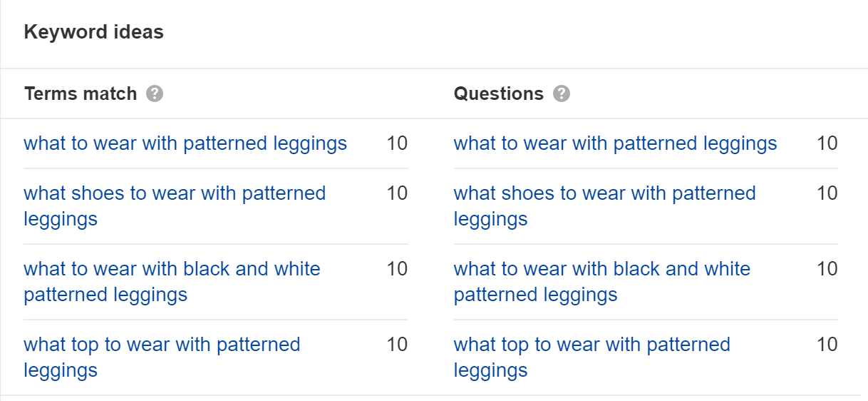
Task: Click volume 10 beside 'what shoes' Terms match keyword
Action: 397,193
